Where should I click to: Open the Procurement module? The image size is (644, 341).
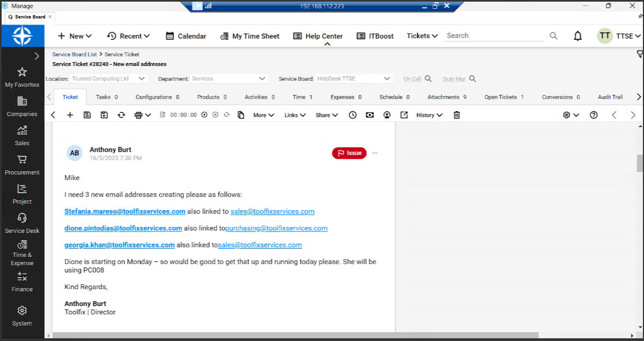[22, 165]
